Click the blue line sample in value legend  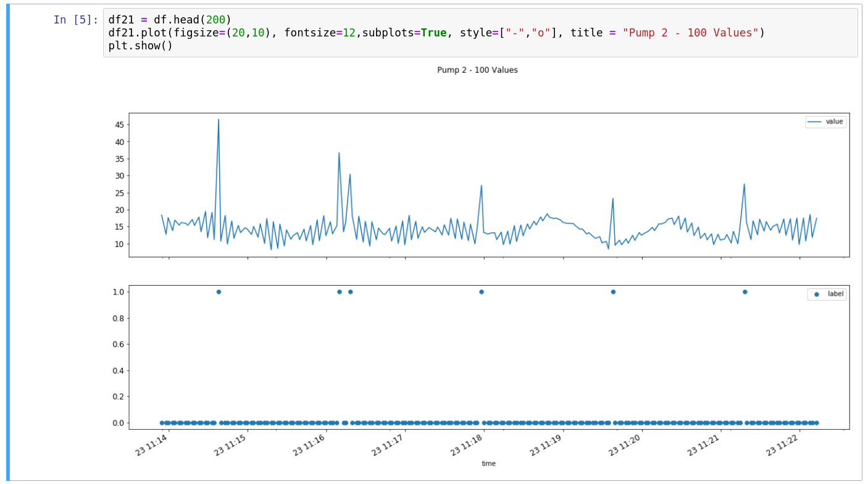(815, 122)
